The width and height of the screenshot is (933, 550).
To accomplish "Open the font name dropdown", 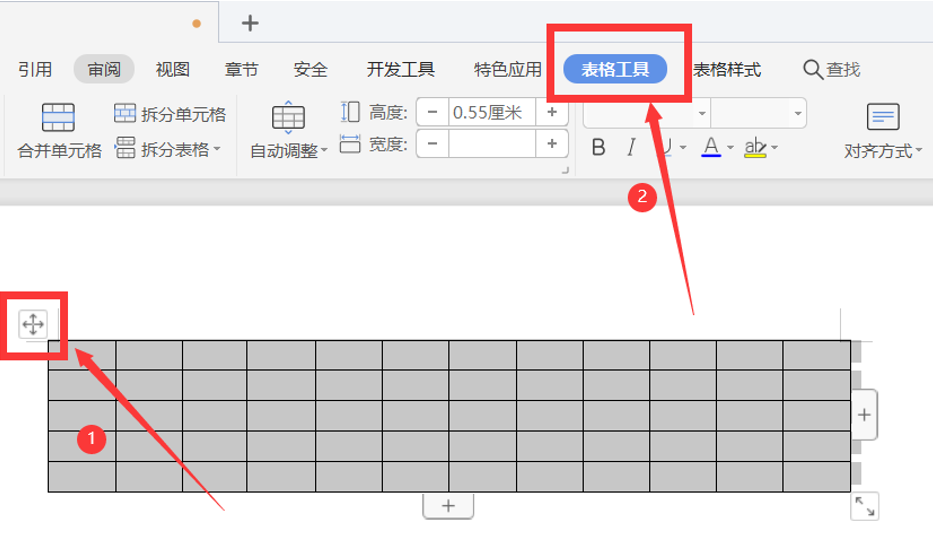I will 702,113.
